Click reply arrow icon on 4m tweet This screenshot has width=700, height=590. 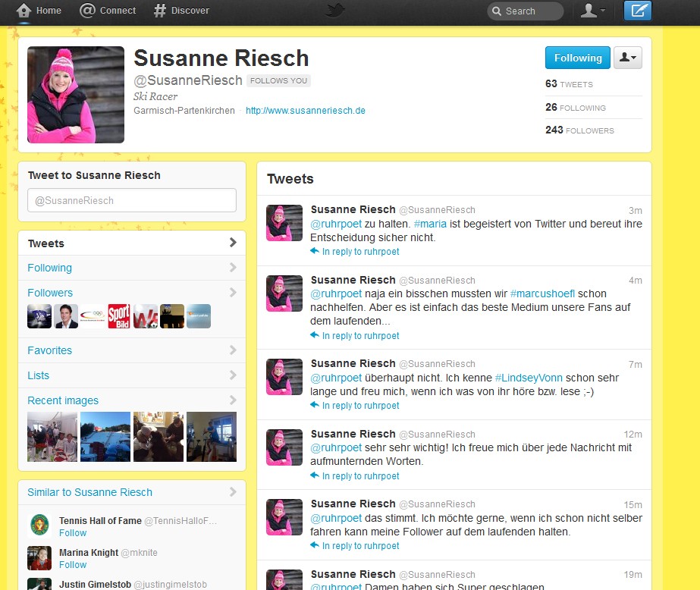[315, 335]
